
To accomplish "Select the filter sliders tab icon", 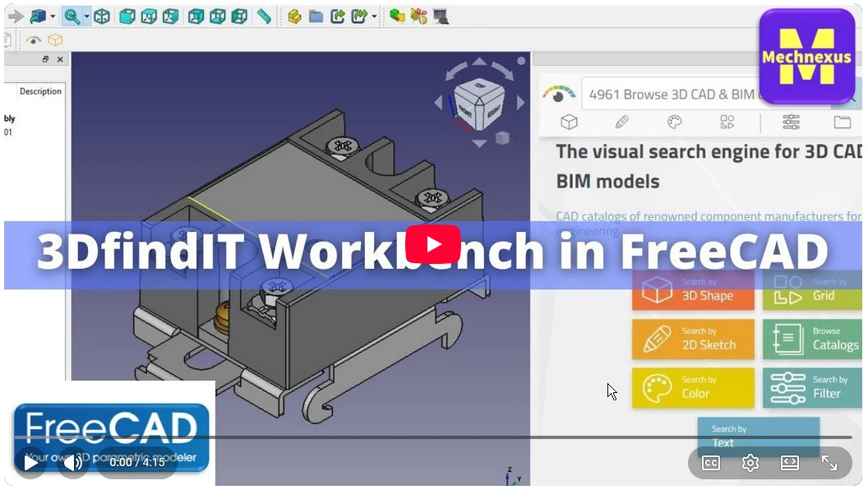I will pos(791,122).
